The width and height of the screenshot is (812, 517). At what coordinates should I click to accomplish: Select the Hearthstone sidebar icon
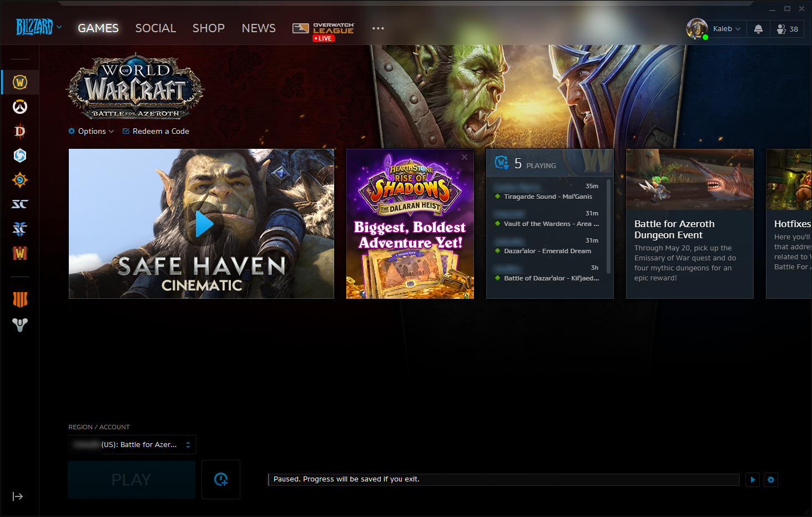[x=20, y=180]
